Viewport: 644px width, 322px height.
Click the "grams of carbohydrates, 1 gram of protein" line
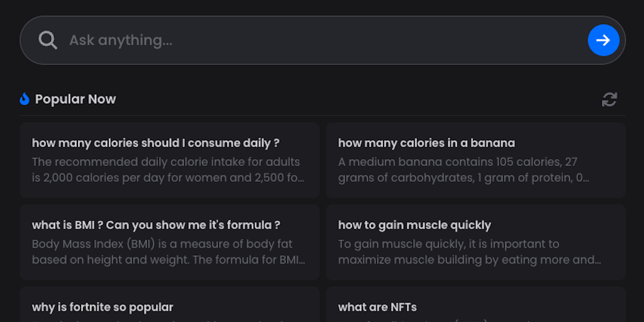point(464,177)
